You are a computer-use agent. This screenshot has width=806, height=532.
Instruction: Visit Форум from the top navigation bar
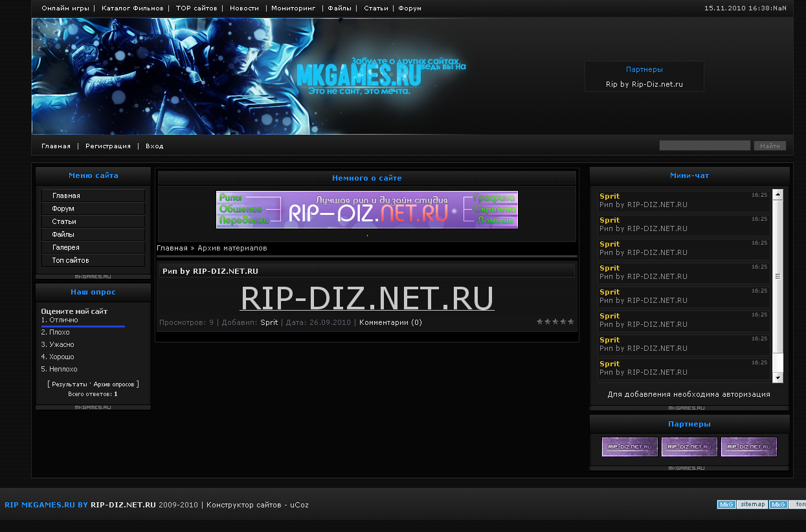pyautogui.click(x=410, y=8)
